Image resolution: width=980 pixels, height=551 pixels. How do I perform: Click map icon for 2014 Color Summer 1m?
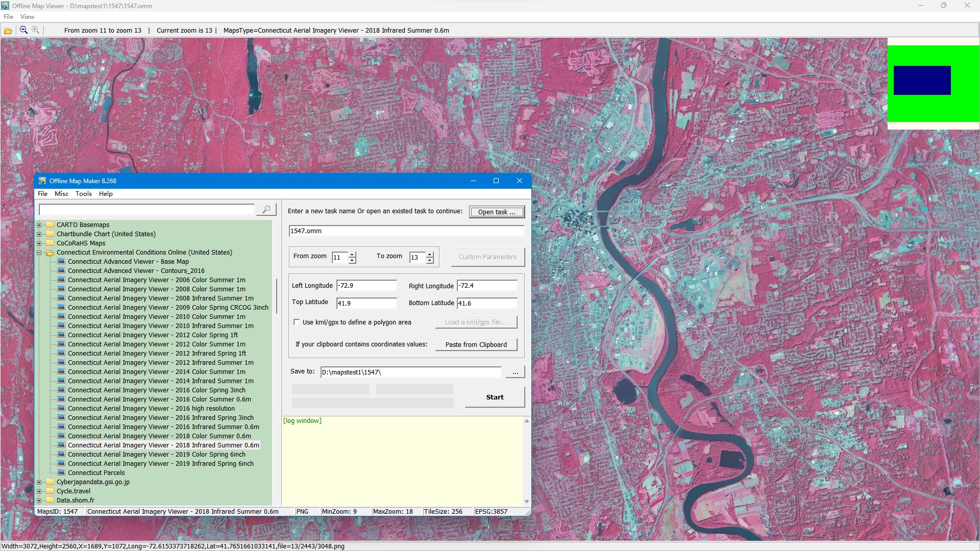click(x=61, y=371)
